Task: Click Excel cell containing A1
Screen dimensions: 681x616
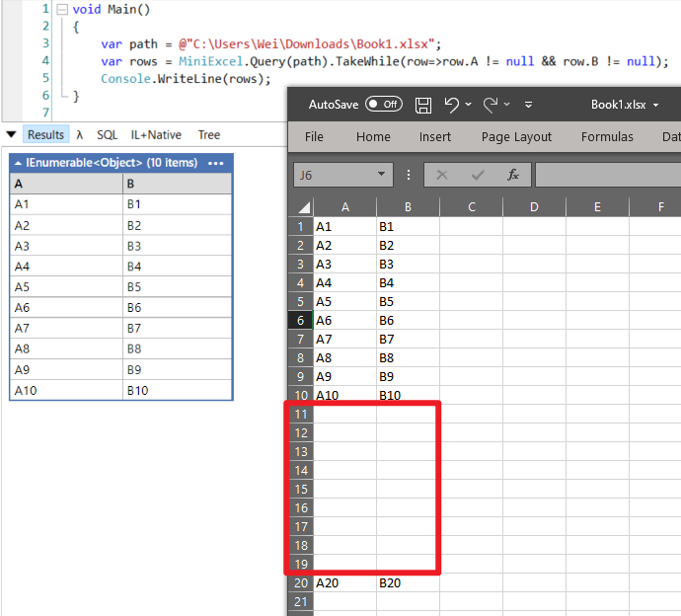Action: (x=344, y=226)
